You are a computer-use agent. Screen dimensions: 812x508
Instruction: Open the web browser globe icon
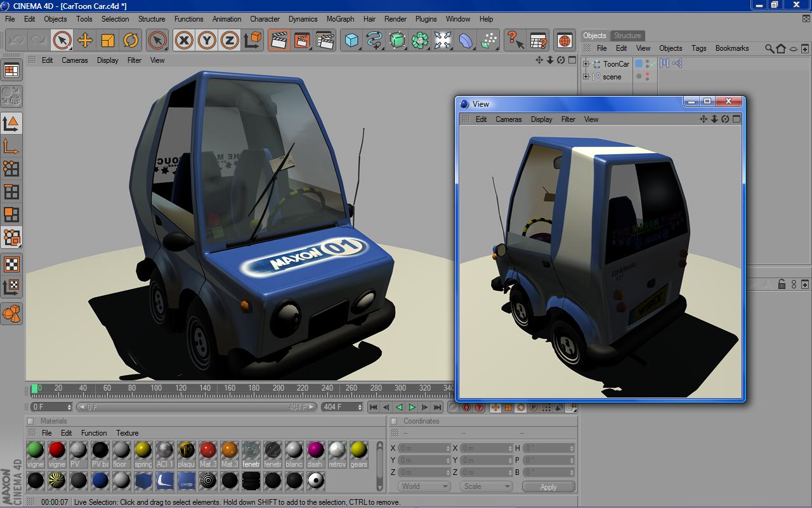tap(565, 41)
